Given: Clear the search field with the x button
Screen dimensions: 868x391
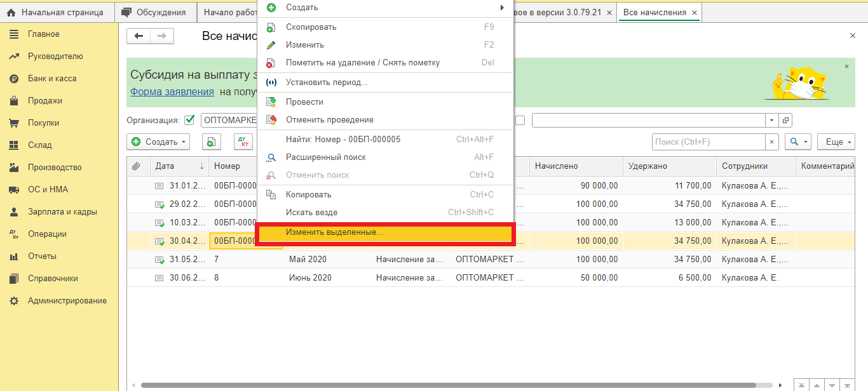Looking at the screenshot, I should point(772,142).
